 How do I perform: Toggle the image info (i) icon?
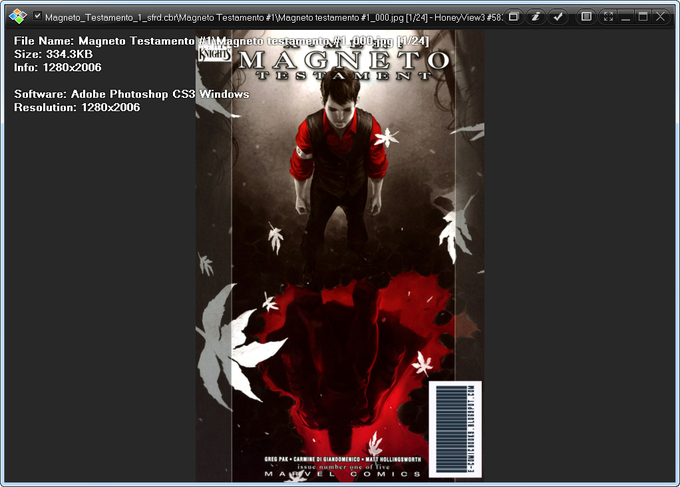tap(536, 17)
